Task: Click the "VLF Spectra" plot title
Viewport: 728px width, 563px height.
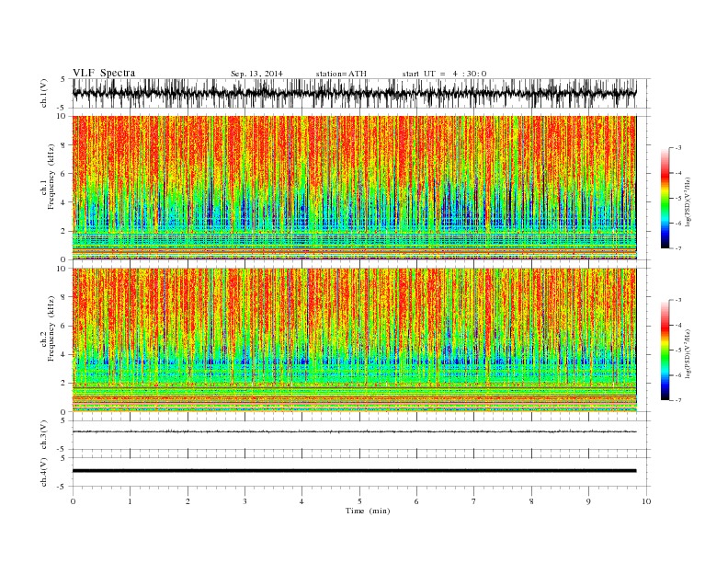Action: (x=104, y=73)
